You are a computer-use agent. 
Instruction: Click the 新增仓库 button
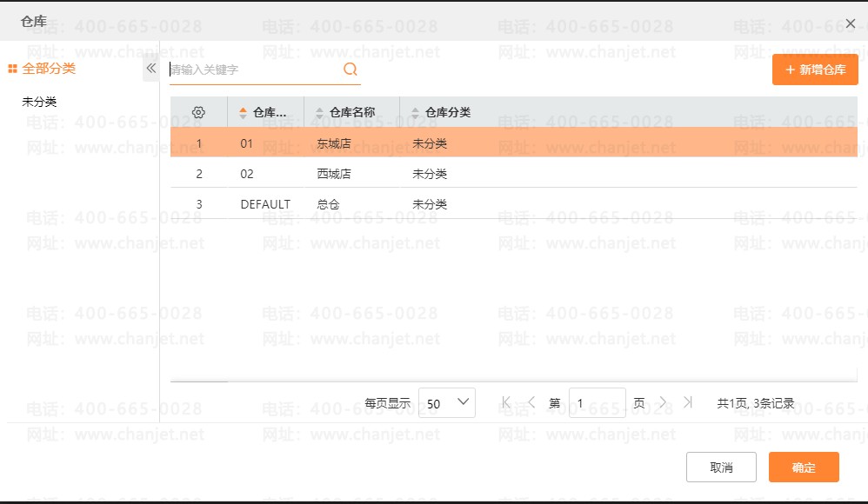pos(815,70)
